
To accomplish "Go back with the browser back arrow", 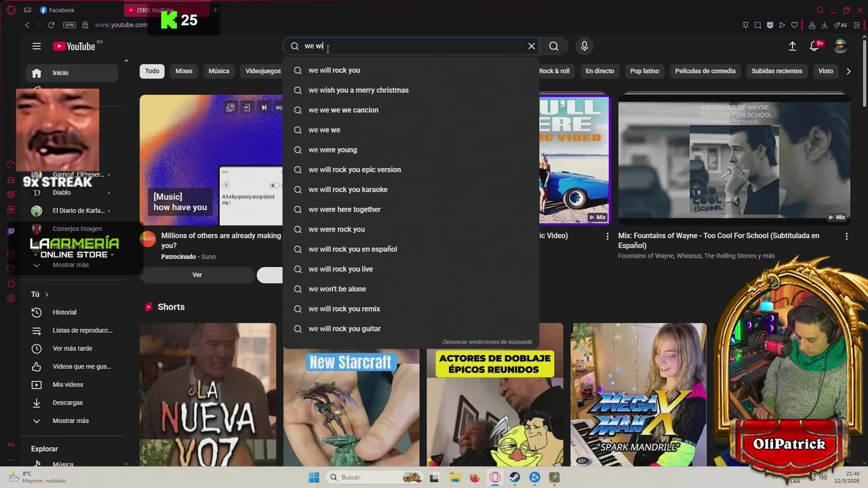I will 27,25.
